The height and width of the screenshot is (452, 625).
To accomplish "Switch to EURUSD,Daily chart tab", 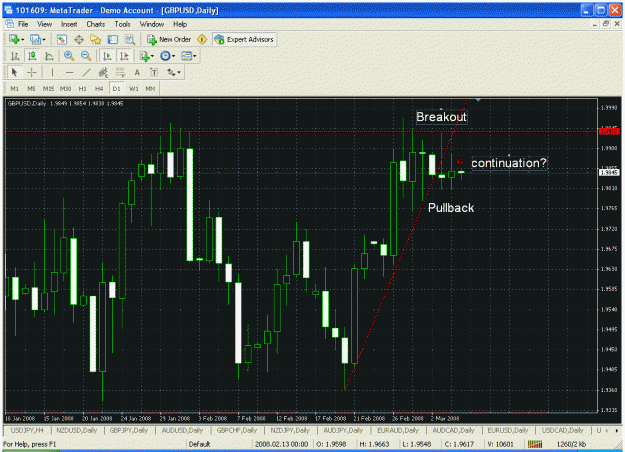I will 508,430.
